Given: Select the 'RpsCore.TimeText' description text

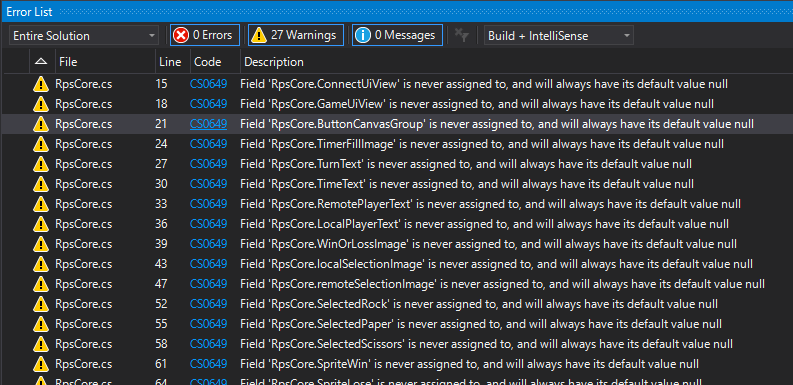Looking at the screenshot, I should click(x=467, y=184).
